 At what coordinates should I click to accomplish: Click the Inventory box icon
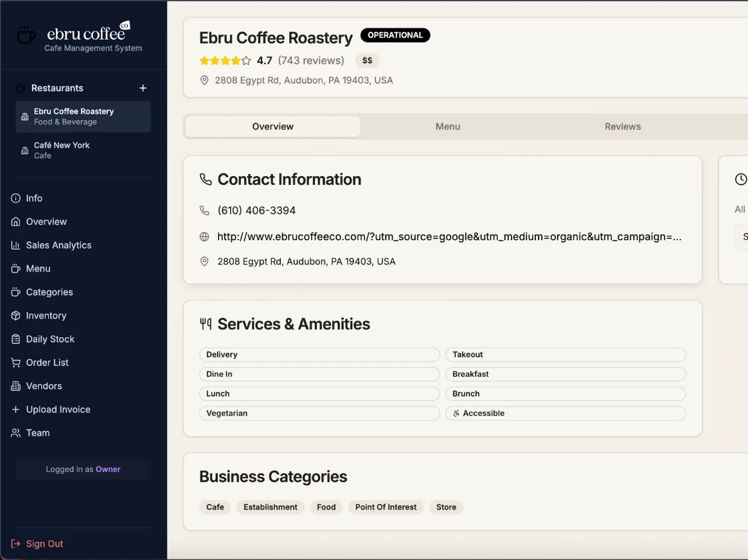coord(15,315)
